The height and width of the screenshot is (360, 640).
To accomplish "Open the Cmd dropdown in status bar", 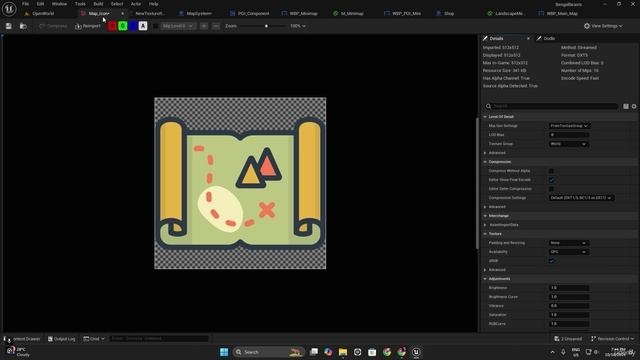I will (x=94, y=338).
